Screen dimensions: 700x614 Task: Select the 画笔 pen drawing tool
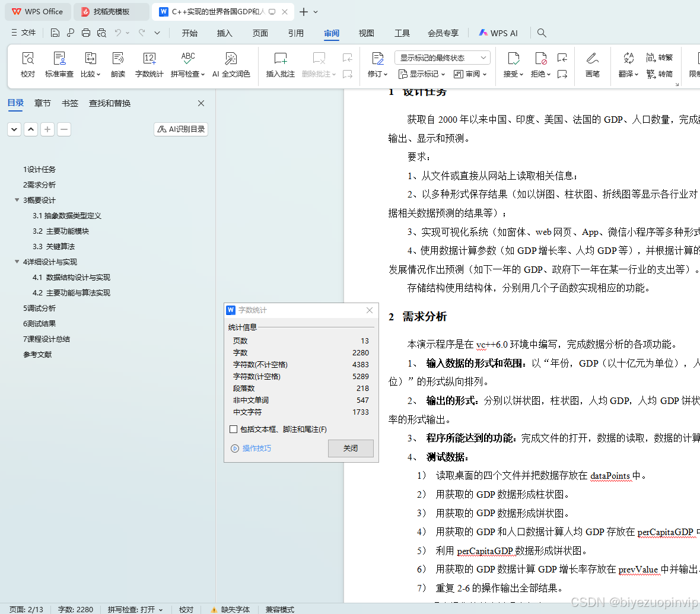[593, 64]
